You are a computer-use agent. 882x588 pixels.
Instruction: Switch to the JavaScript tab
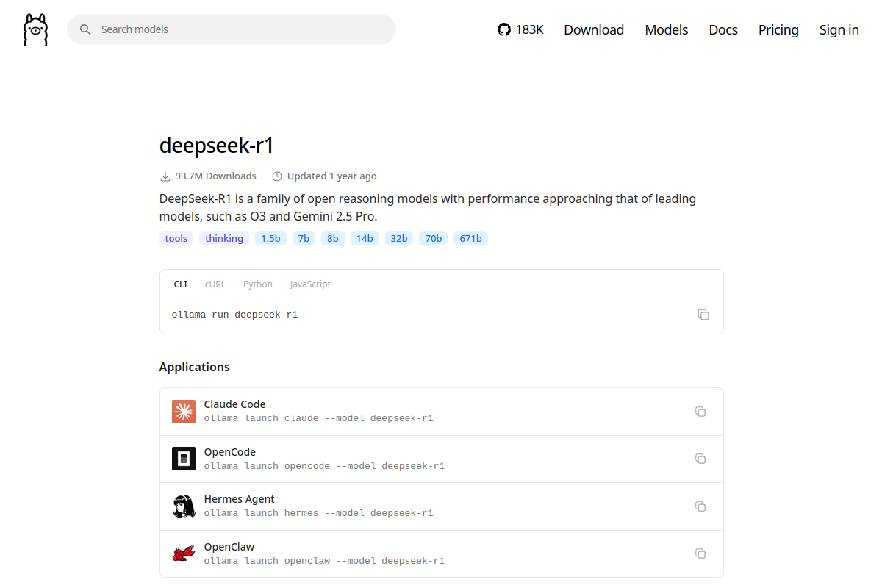tap(310, 284)
